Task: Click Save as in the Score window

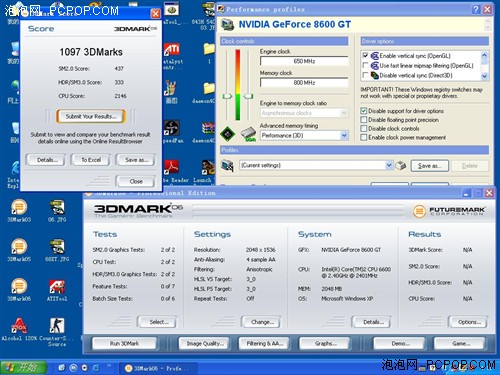Action: tap(136, 160)
